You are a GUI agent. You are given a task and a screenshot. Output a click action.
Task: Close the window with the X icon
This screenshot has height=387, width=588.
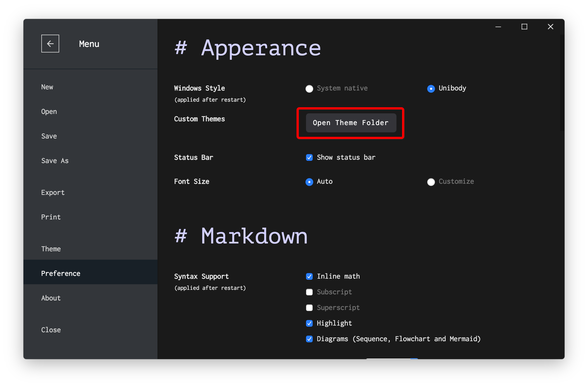click(550, 27)
